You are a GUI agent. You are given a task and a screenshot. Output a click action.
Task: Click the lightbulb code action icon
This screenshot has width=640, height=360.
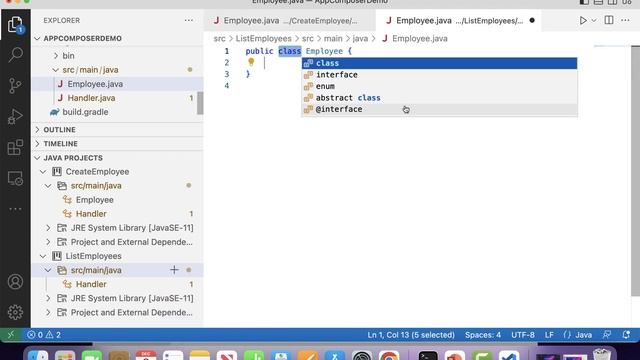click(x=251, y=62)
